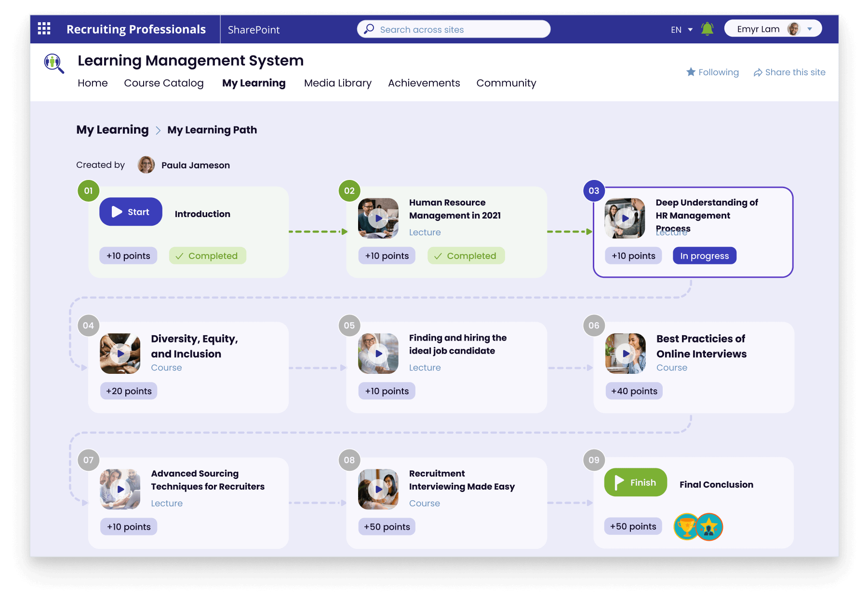868x601 pixels.
Task: Expand the EN language dropdown
Action: click(x=681, y=29)
